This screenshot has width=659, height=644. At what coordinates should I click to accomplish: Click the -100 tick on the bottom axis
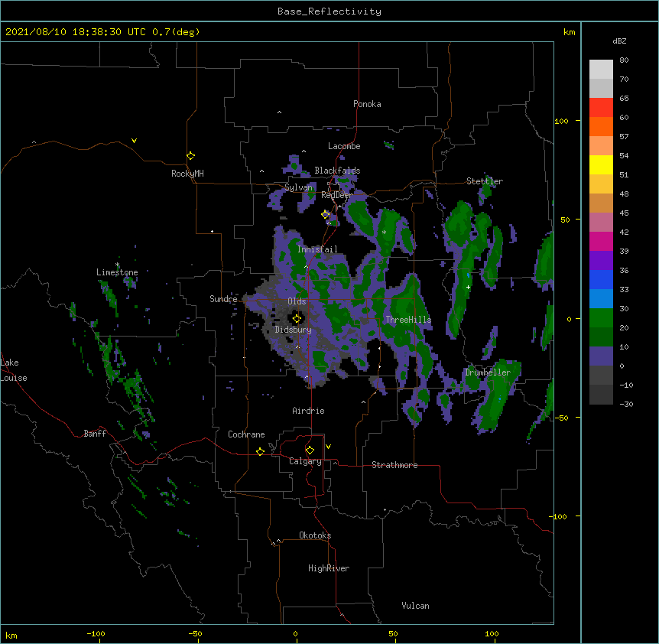[96, 633]
